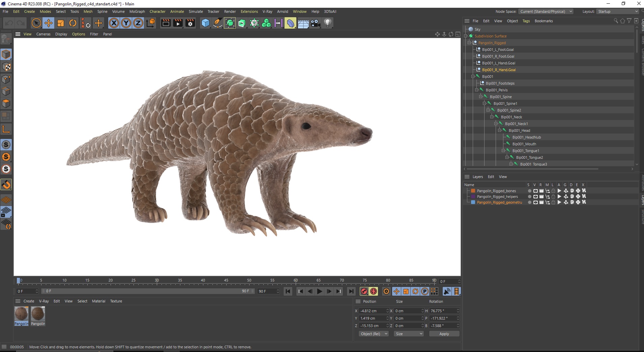The image size is (644, 352).
Task: Click the purple Pangolin_Rigged_helpers layer color
Action: 473,197
